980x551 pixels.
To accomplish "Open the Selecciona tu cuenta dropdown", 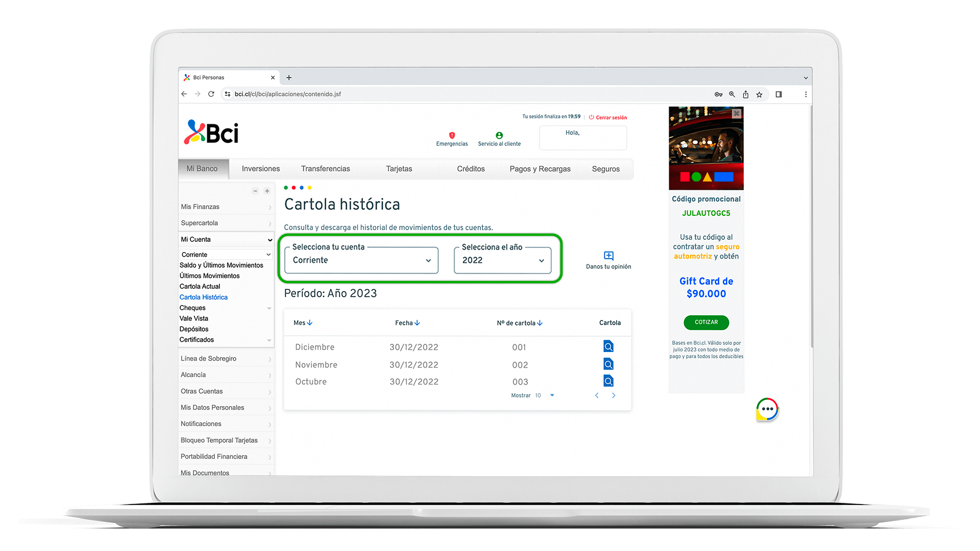I will 361,260.
